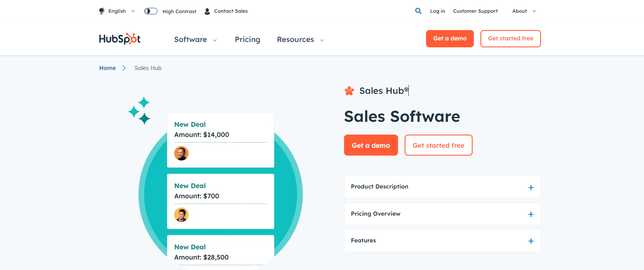Image resolution: width=644 pixels, height=270 pixels.
Task: Click the plus icon for Features
Action: click(x=531, y=241)
